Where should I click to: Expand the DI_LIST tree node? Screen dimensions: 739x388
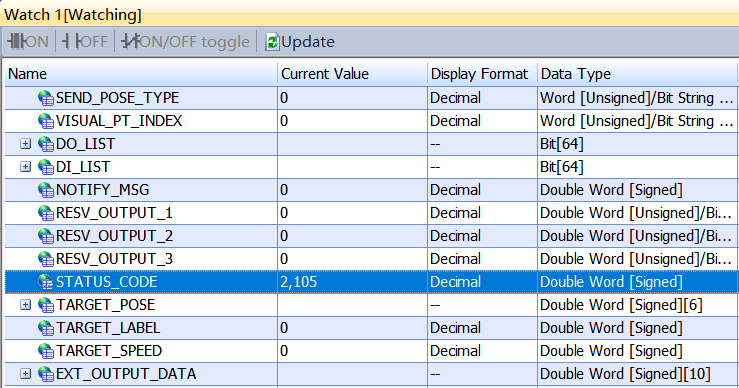point(25,167)
